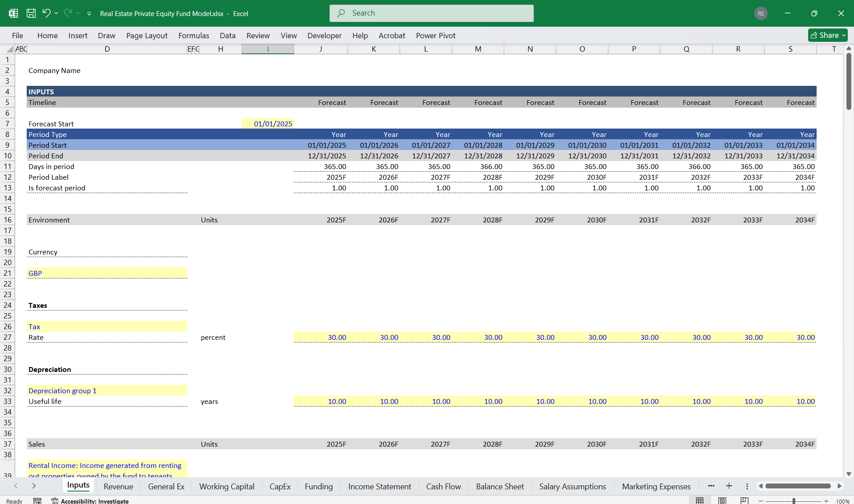This screenshot has width=854, height=504.
Task: Switch to the Revenue sheet tab
Action: pos(118,487)
